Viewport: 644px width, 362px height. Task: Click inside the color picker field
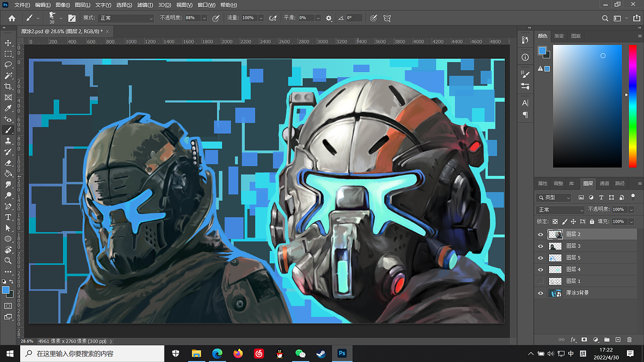587,106
